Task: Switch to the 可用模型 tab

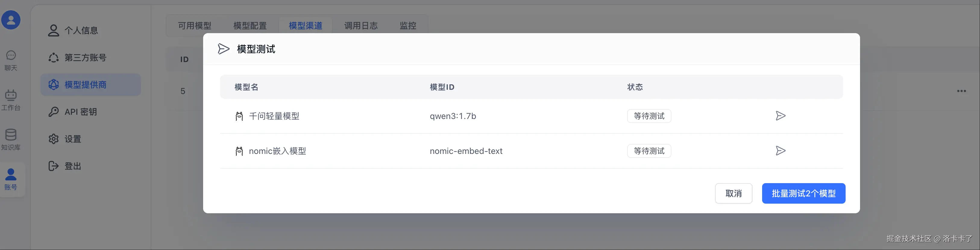Action: pos(194,26)
